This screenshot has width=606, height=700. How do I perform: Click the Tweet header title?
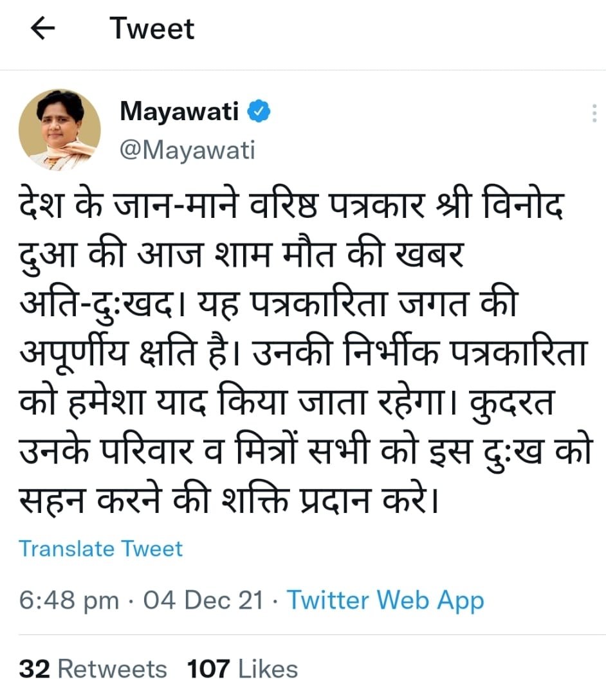point(152,28)
